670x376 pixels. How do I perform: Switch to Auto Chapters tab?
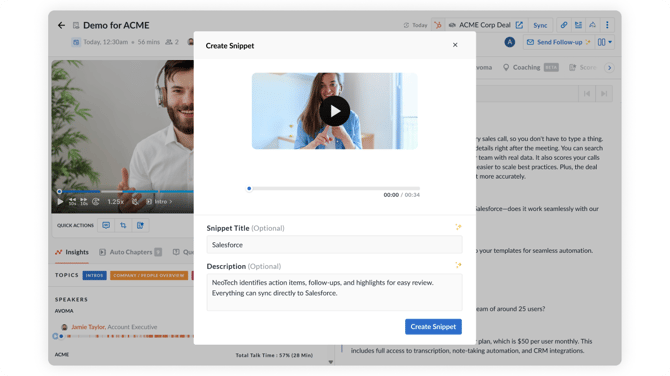tap(130, 252)
